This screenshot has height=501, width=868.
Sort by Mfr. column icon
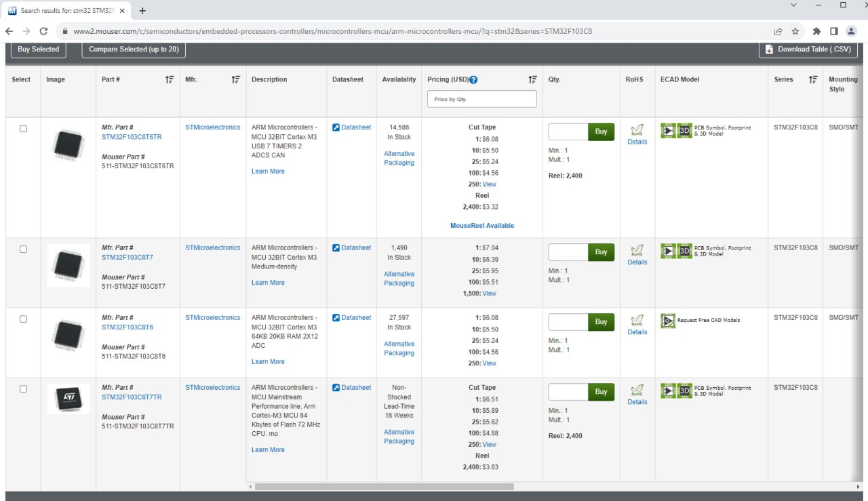tap(235, 79)
